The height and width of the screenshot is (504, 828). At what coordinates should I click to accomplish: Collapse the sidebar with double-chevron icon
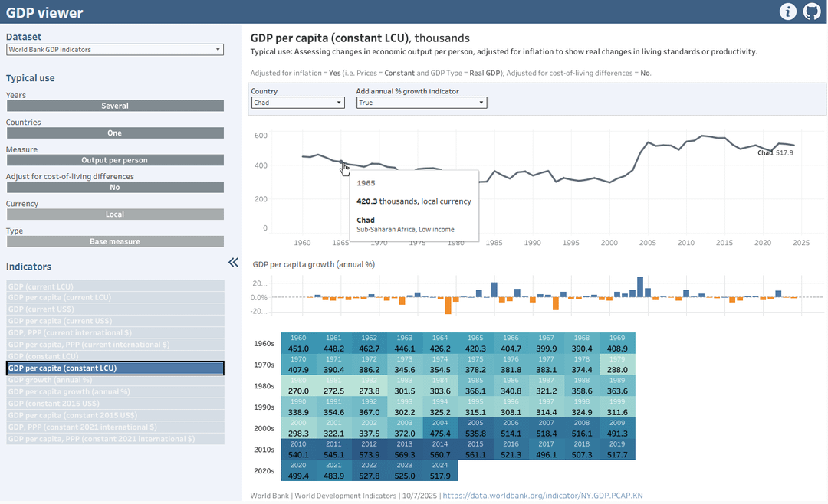click(233, 263)
